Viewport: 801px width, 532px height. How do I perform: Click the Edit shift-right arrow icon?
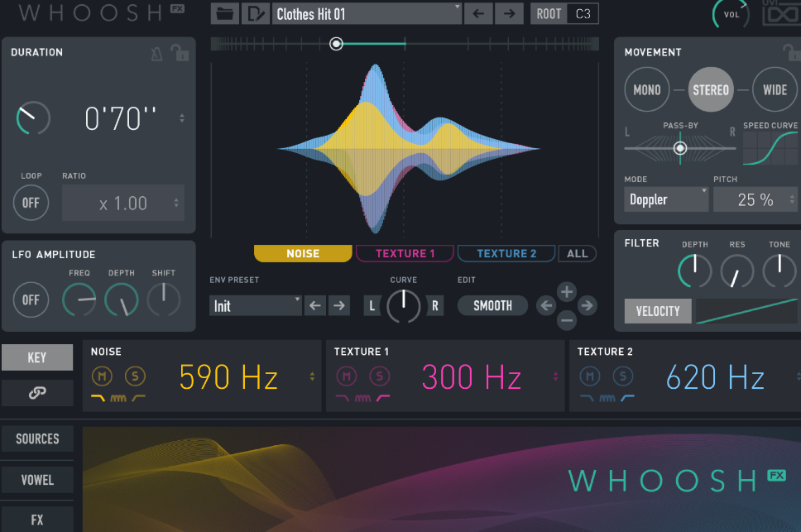[x=587, y=306]
